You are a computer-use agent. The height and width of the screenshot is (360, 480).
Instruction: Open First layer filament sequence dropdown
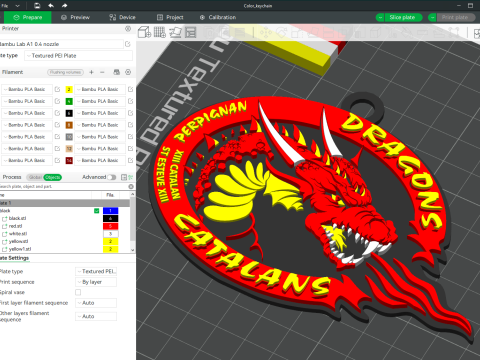[x=96, y=303]
